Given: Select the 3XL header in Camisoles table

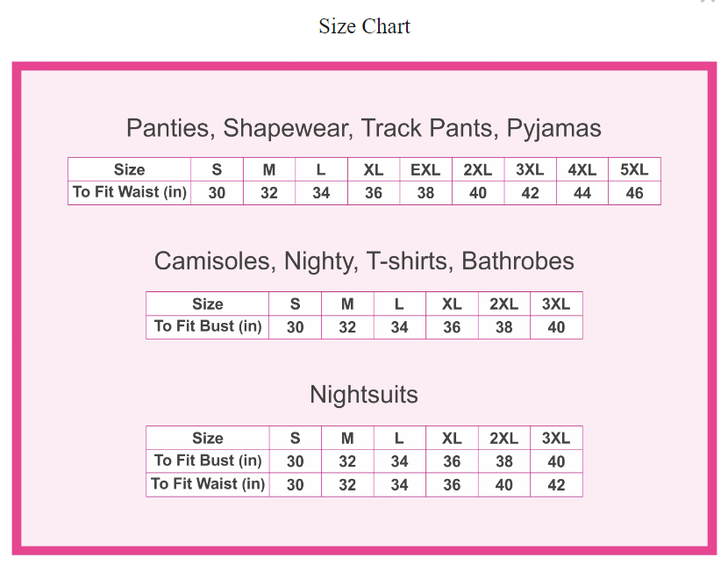Looking at the screenshot, I should coord(556,304).
